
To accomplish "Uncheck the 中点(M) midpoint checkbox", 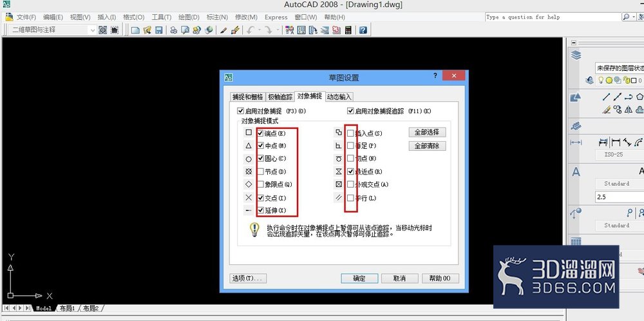I will [260, 146].
